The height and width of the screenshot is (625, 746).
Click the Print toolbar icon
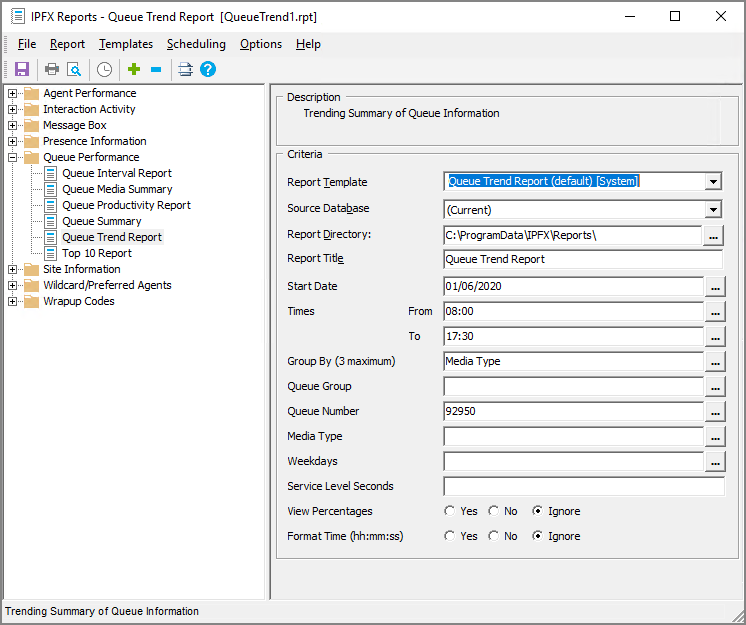[x=52, y=69]
